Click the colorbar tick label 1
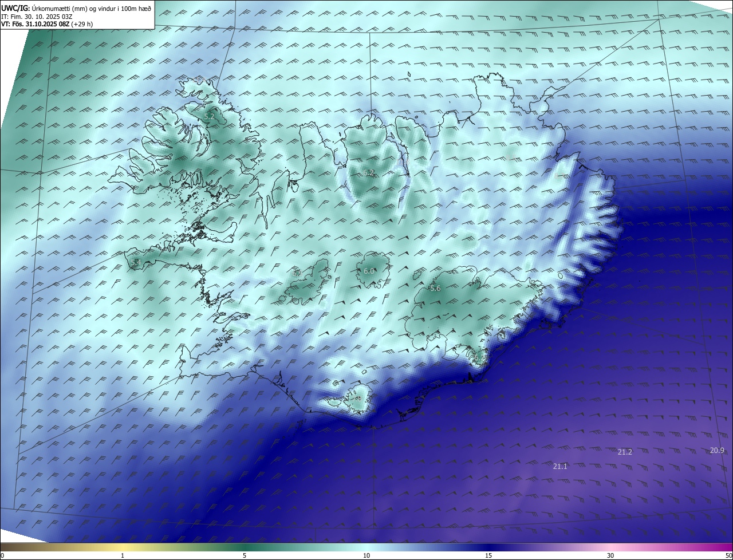This screenshot has width=733, height=560. 123,555
